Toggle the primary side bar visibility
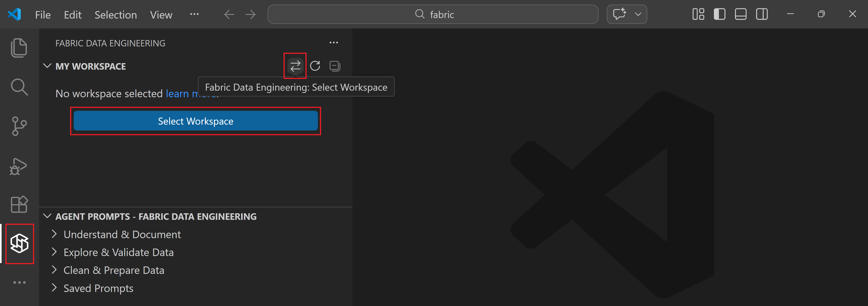 point(719,14)
